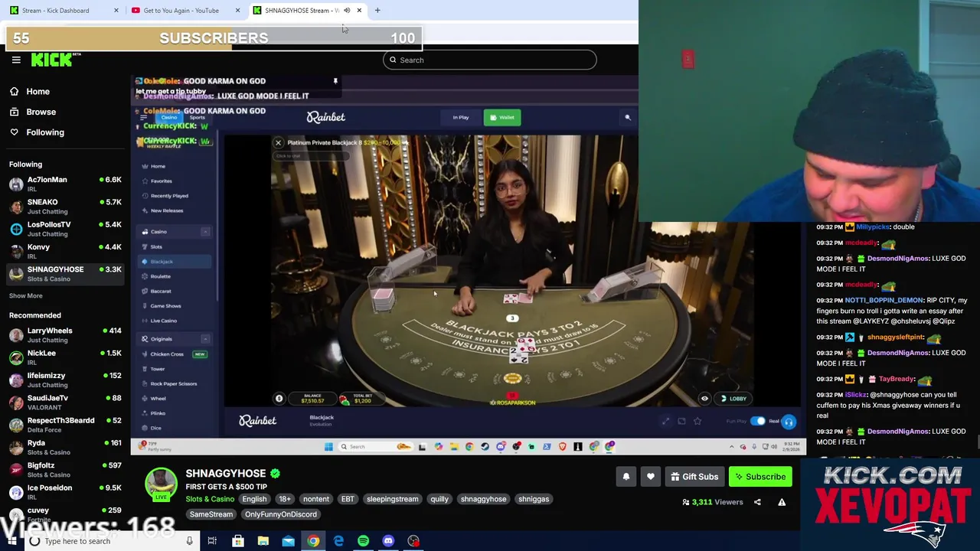Click the Task View taskbar icon
980x551 pixels.
click(x=212, y=541)
